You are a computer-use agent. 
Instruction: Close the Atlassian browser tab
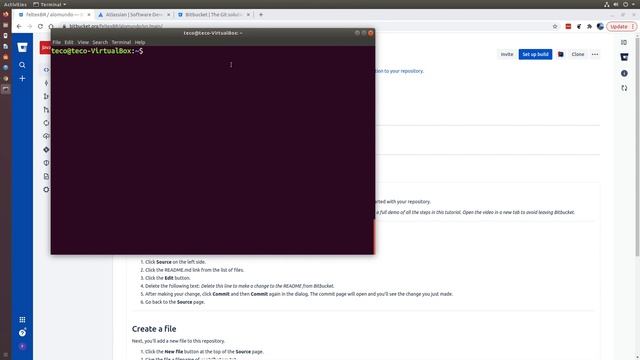169,15
